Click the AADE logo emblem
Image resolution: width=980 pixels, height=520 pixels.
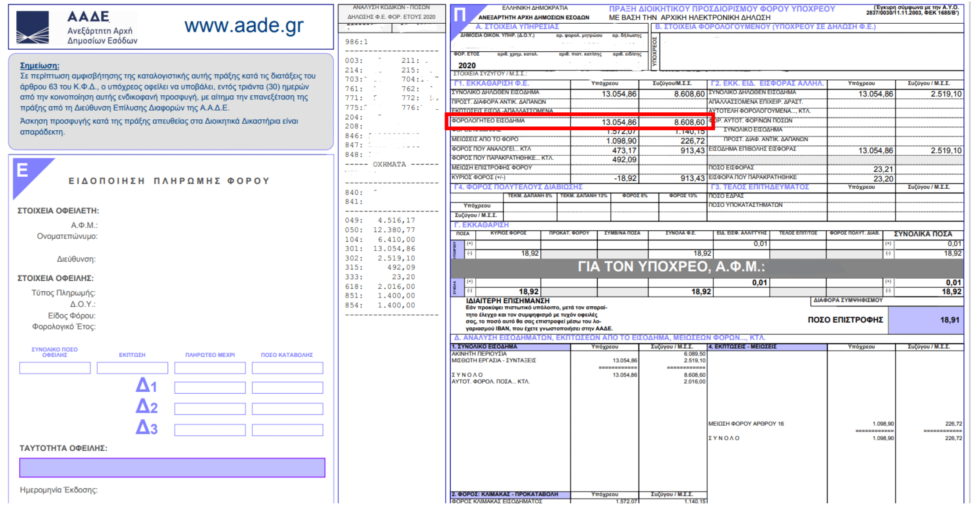coord(32,27)
